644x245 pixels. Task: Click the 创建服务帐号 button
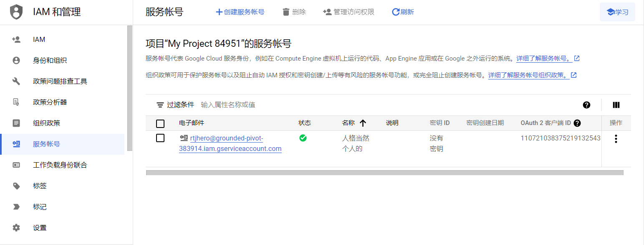click(240, 12)
